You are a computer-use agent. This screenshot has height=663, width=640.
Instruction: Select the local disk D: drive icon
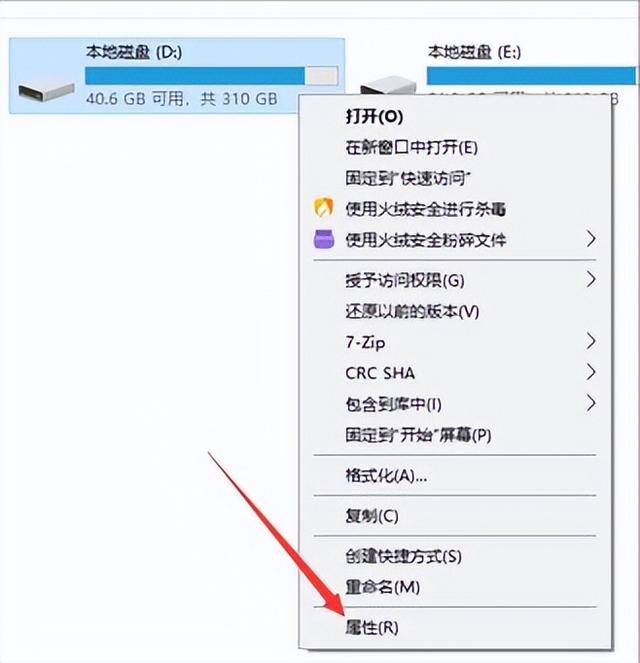[46, 91]
